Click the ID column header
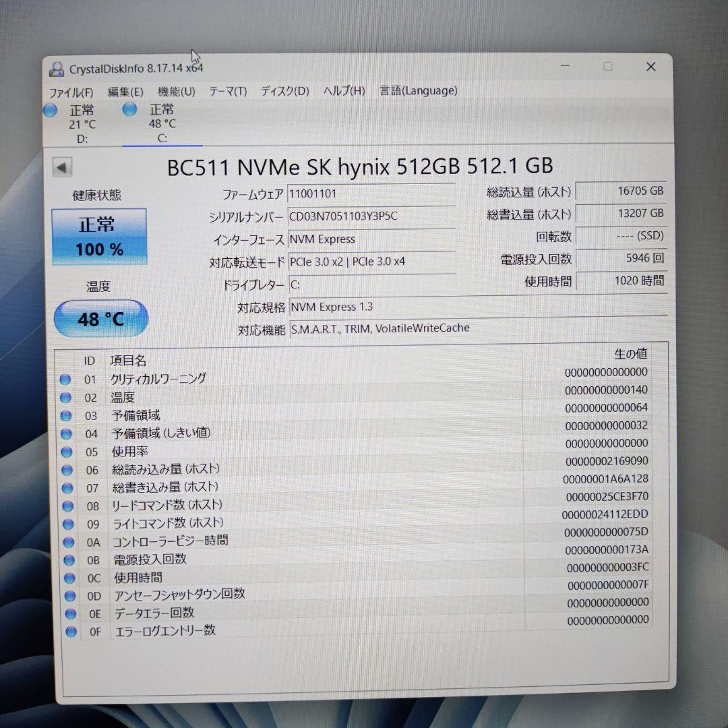Image resolution: width=728 pixels, height=728 pixels. pos(89,361)
